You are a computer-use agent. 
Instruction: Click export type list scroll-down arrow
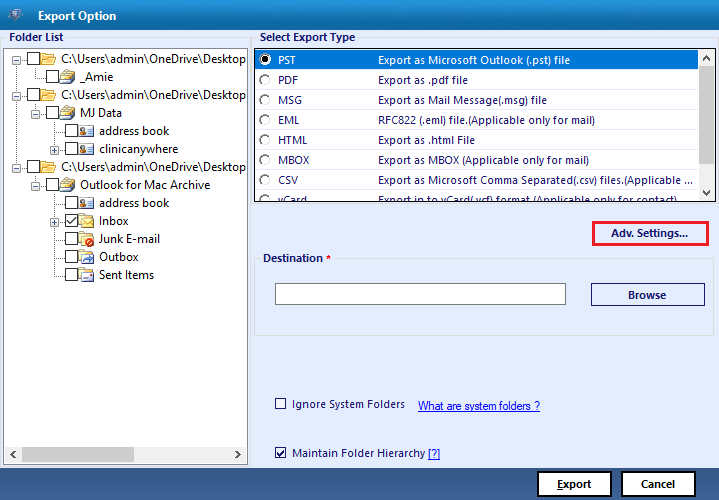click(x=706, y=193)
